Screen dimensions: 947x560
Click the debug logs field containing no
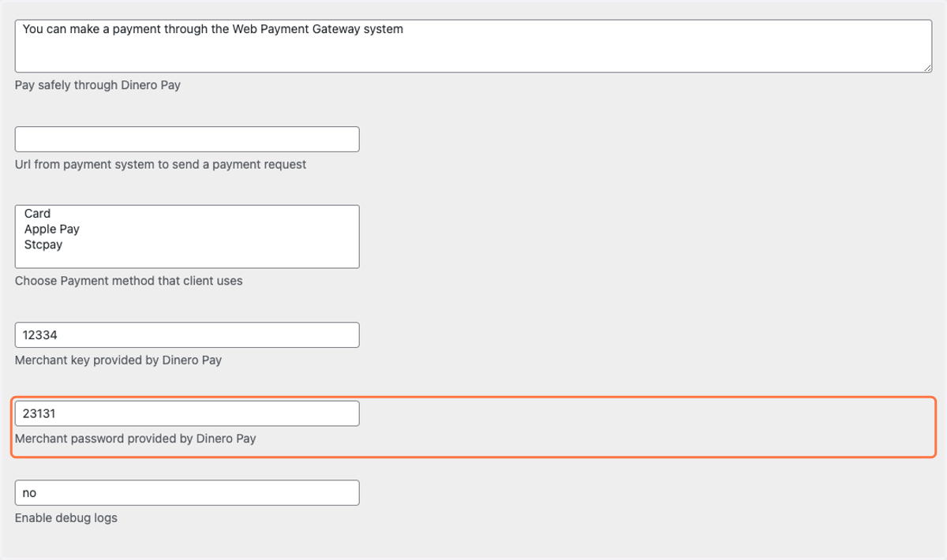pos(187,492)
